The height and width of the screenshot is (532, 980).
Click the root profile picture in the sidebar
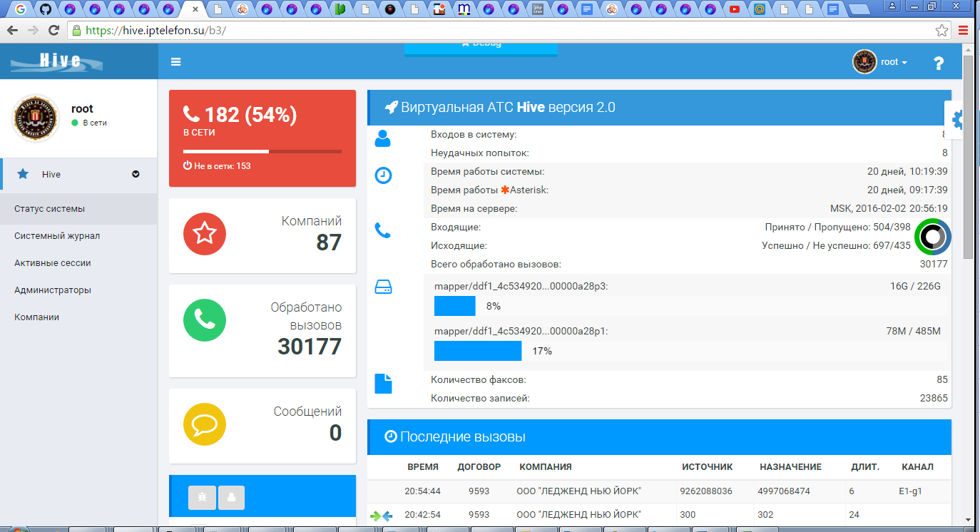(x=36, y=118)
